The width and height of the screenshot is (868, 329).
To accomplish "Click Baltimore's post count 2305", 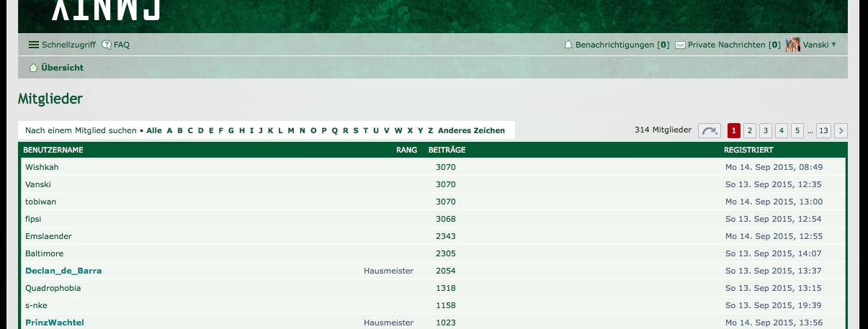I will (x=446, y=253).
